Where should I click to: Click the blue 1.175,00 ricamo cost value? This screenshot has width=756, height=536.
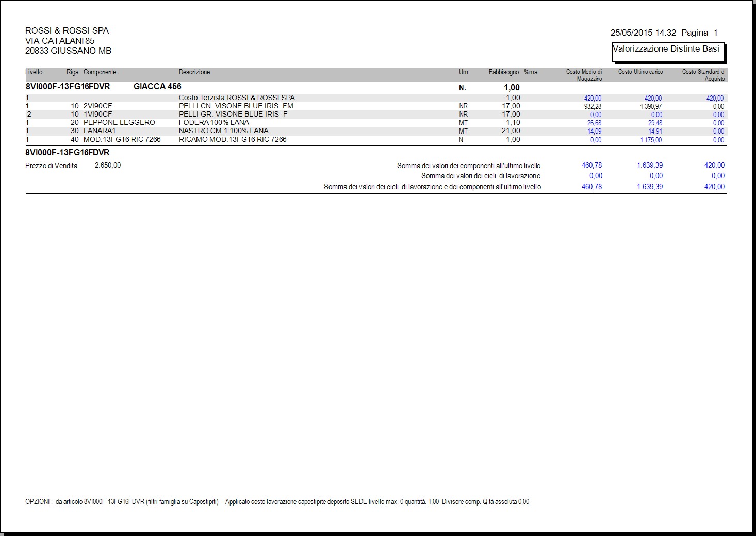651,140
